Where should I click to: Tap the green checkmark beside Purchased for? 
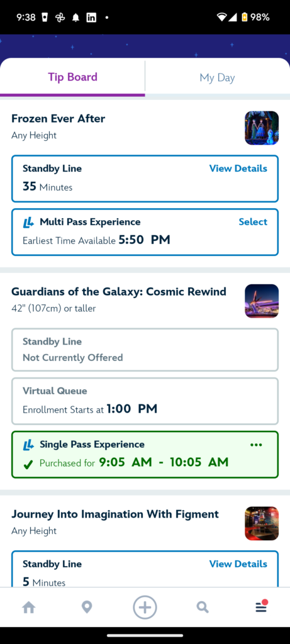(28, 465)
